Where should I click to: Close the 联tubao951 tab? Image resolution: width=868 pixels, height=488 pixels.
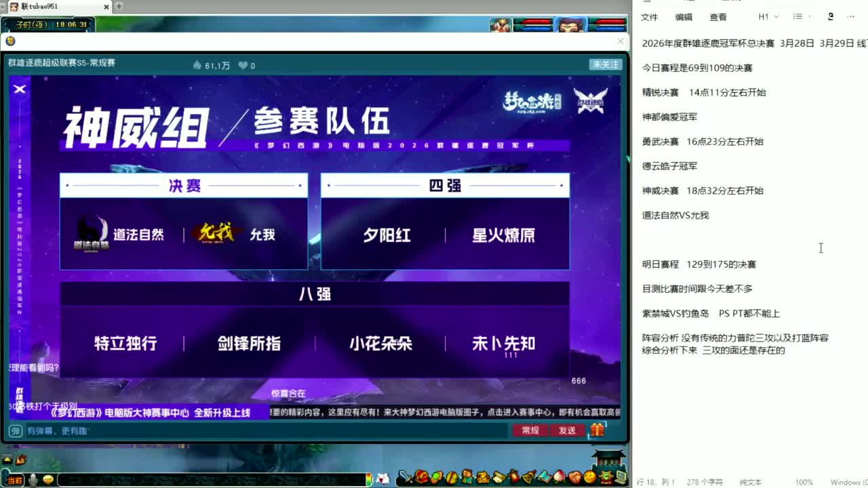(x=106, y=7)
